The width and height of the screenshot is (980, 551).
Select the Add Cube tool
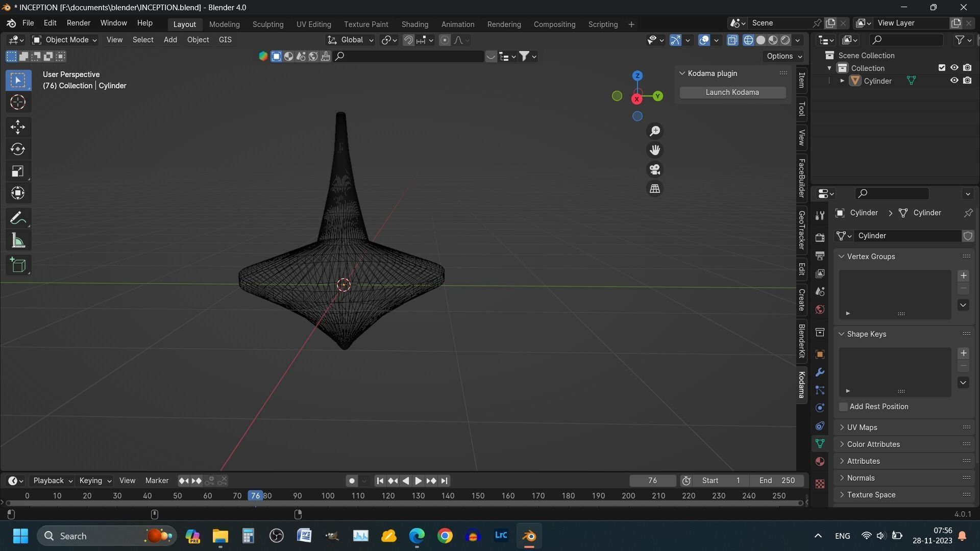18,265
